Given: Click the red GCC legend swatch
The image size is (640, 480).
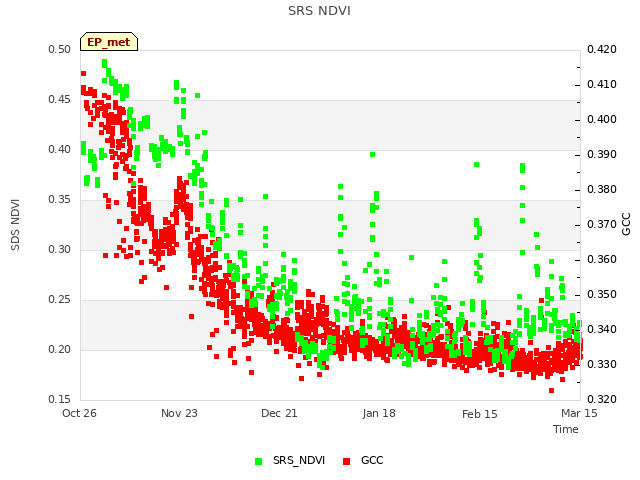Looking at the screenshot, I should coord(347,461).
